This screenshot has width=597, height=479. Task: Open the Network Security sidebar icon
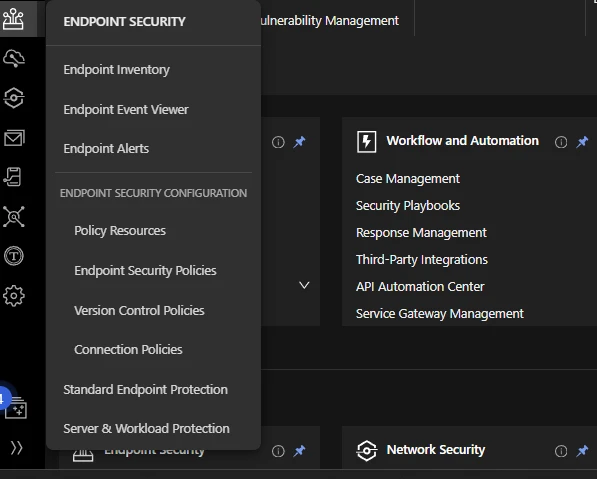coord(14,98)
